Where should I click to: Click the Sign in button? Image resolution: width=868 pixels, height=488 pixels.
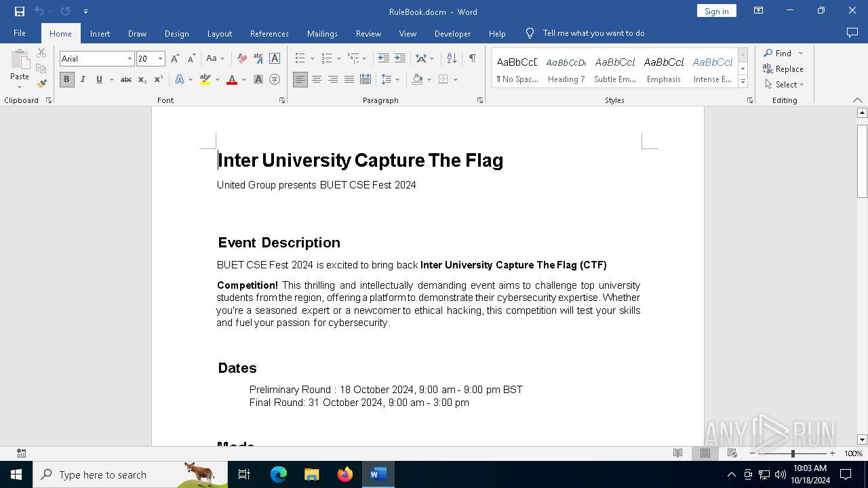[716, 11]
